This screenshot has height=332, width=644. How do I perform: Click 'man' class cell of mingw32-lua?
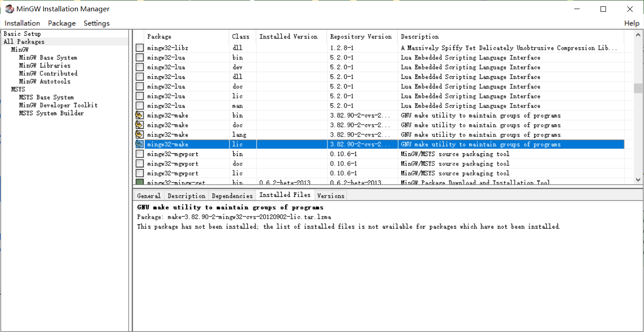point(237,106)
